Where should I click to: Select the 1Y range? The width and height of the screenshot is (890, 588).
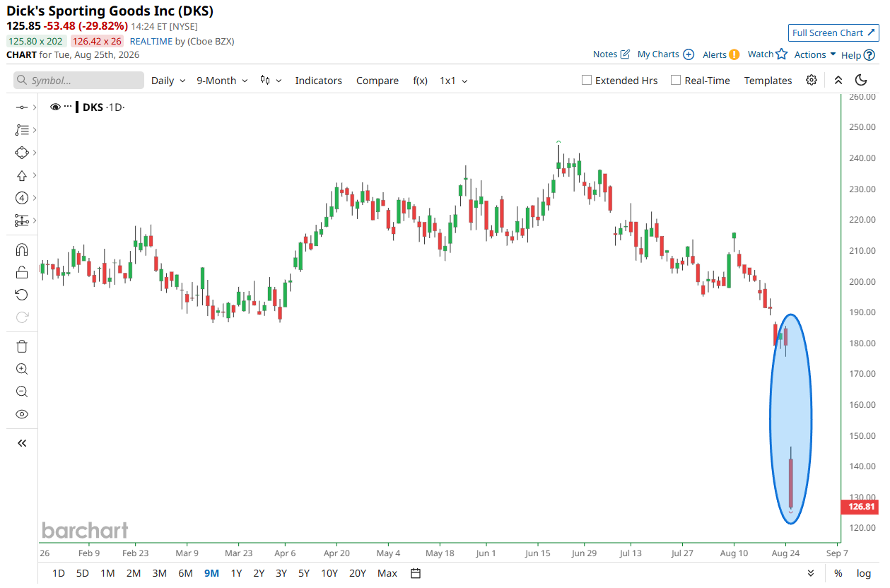(x=236, y=573)
